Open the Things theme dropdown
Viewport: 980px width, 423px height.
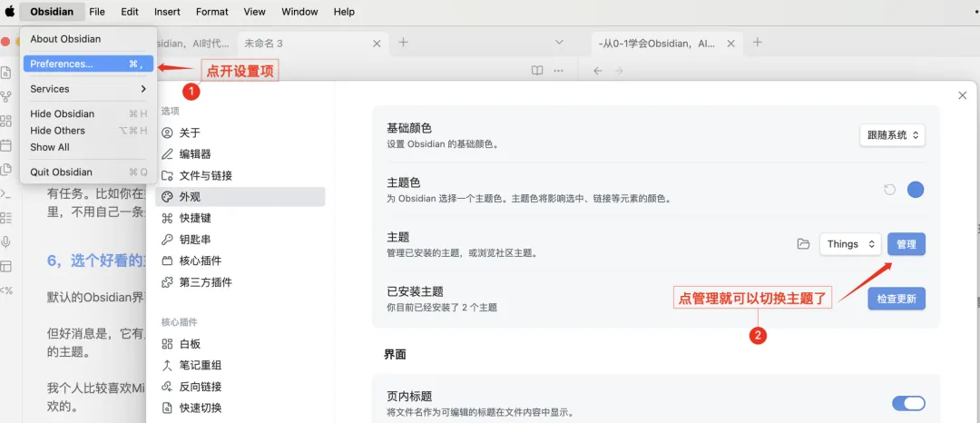(x=850, y=243)
